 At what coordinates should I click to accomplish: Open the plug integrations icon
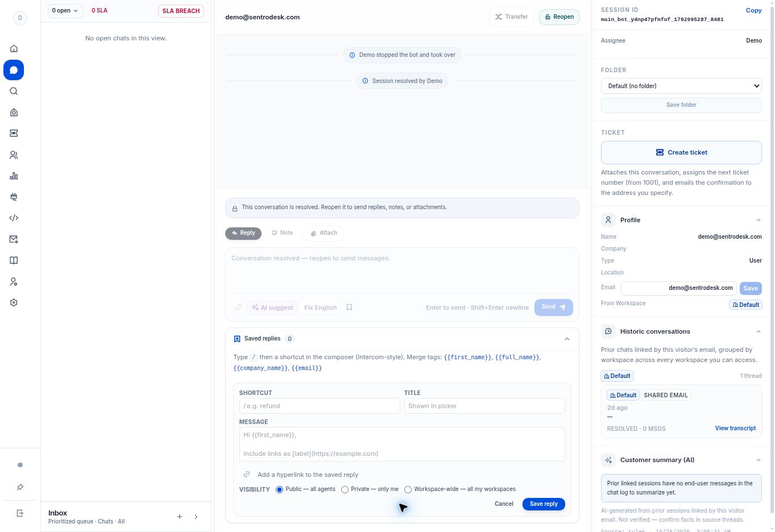(14, 197)
